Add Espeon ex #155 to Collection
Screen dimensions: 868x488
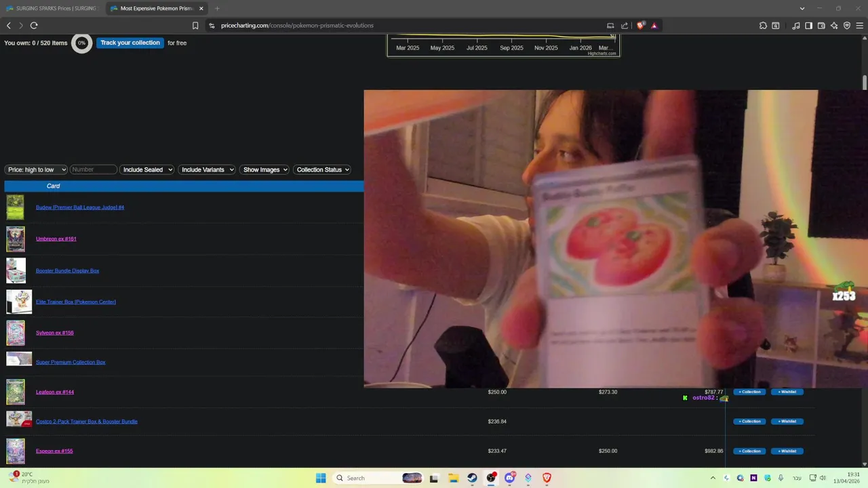point(749,451)
